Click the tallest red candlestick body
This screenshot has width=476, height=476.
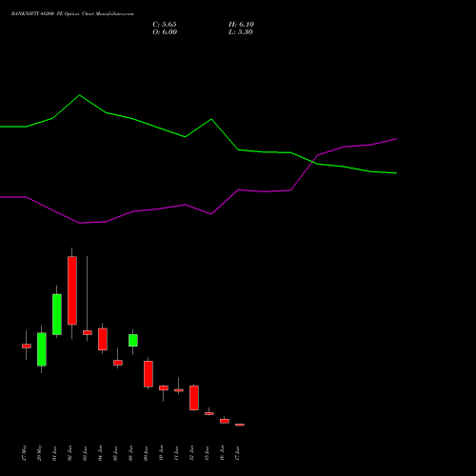tap(72, 290)
